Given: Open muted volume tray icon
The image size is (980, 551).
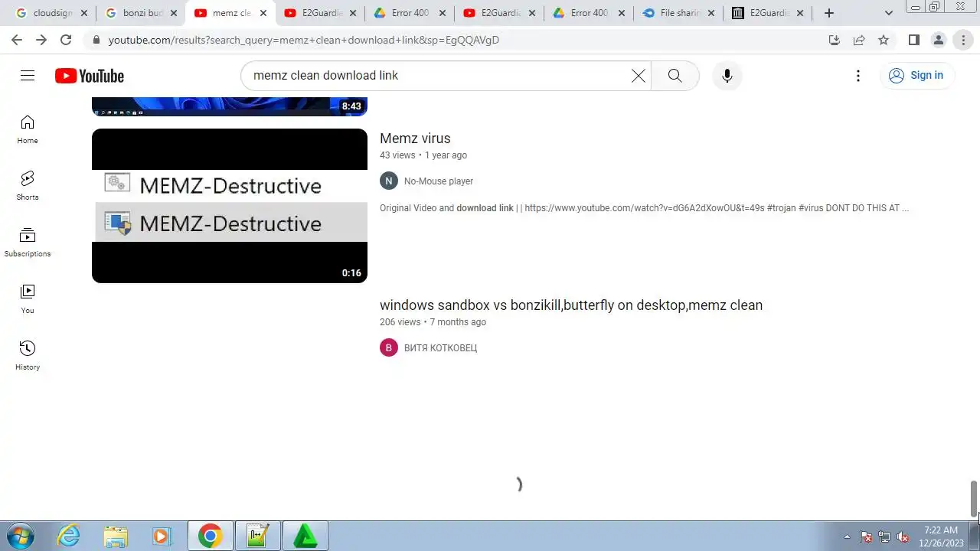Looking at the screenshot, I should pos(903,536).
